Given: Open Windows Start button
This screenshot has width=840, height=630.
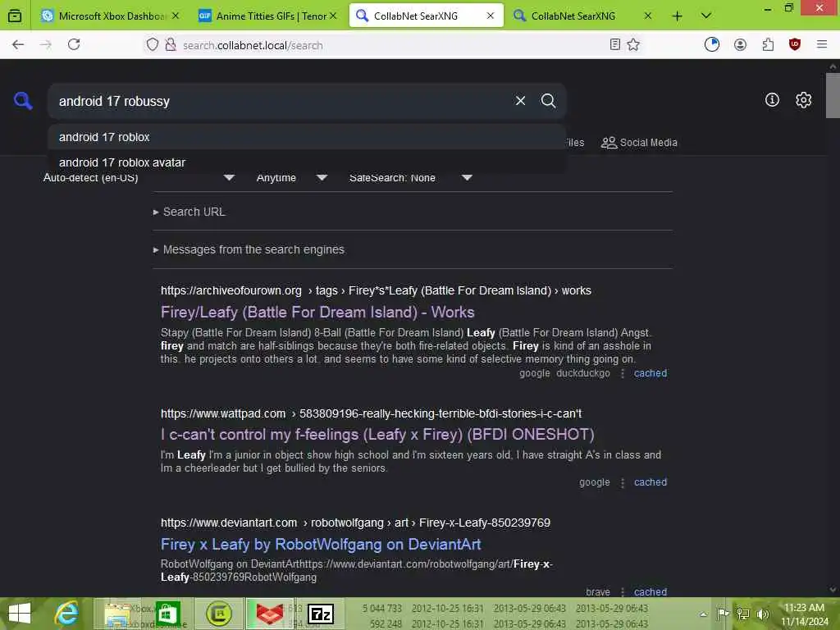Looking at the screenshot, I should tap(20, 614).
